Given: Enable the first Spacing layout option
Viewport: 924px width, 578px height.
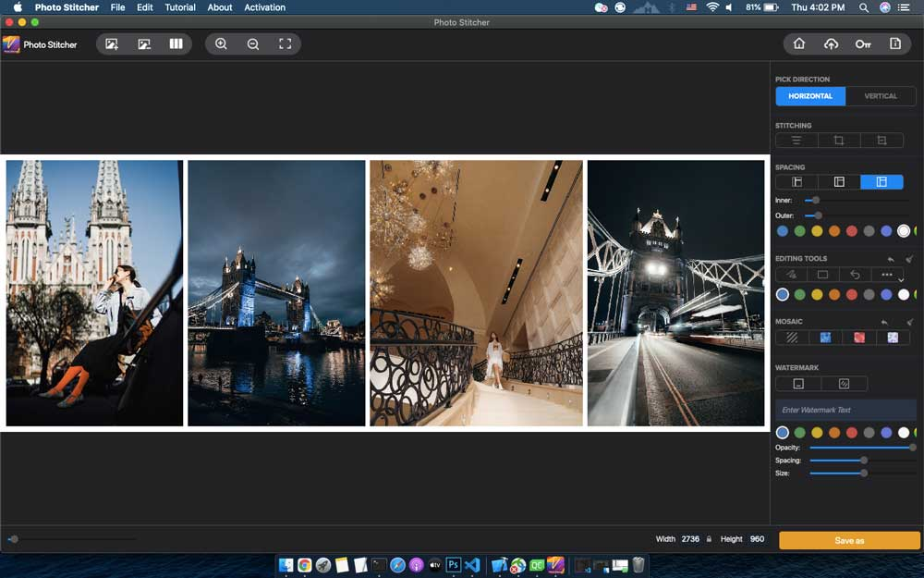Looking at the screenshot, I should click(796, 181).
